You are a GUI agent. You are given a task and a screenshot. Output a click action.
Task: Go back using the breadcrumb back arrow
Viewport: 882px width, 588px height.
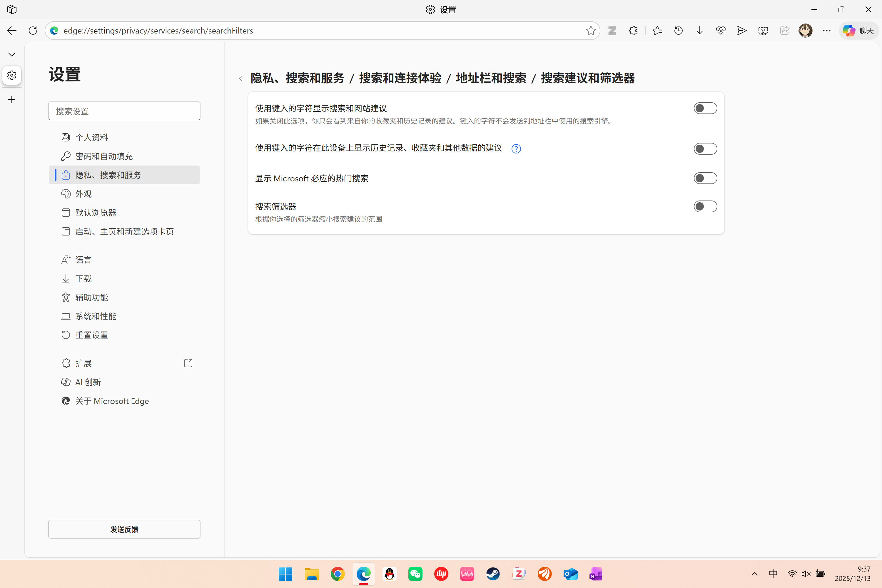(x=240, y=78)
